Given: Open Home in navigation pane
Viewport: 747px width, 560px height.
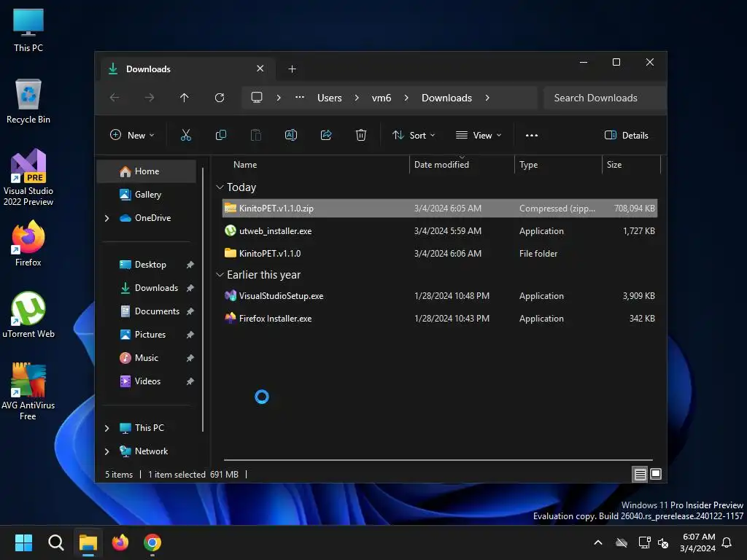Looking at the screenshot, I should [146, 171].
